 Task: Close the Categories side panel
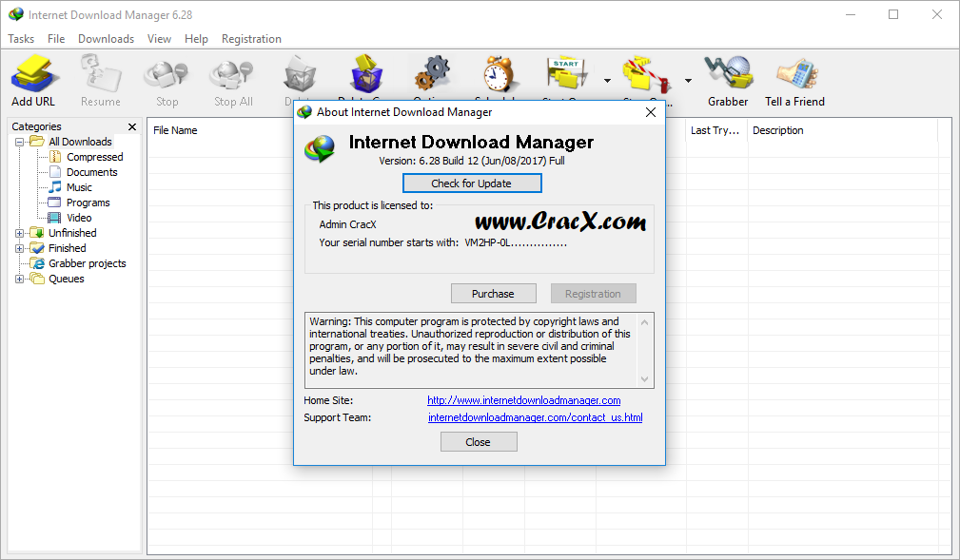131,126
